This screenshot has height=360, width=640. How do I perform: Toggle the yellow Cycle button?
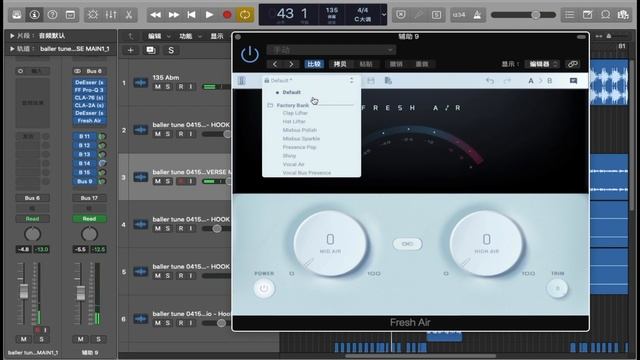click(245, 15)
